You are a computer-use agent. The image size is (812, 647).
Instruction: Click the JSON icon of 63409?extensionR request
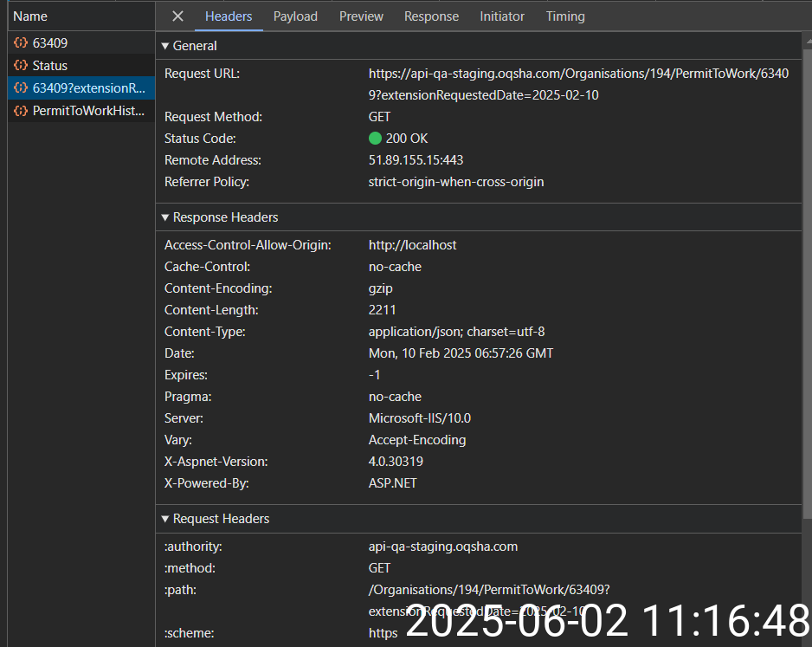click(20, 88)
